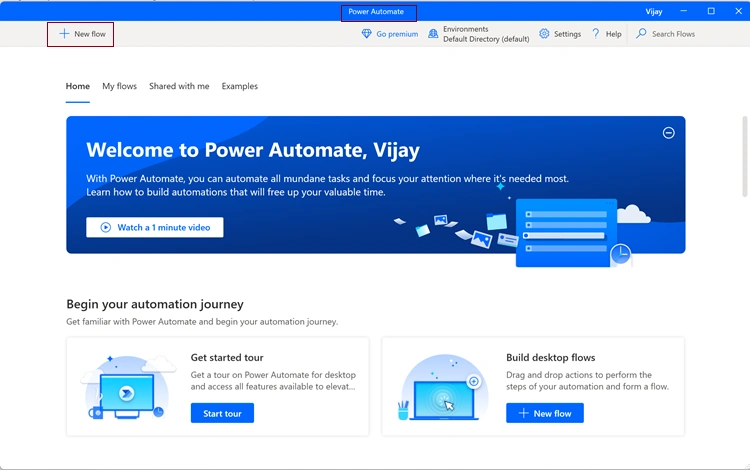Screen dimensions: 750x470
Task: Click the Search Flows field
Action: click(x=666, y=34)
